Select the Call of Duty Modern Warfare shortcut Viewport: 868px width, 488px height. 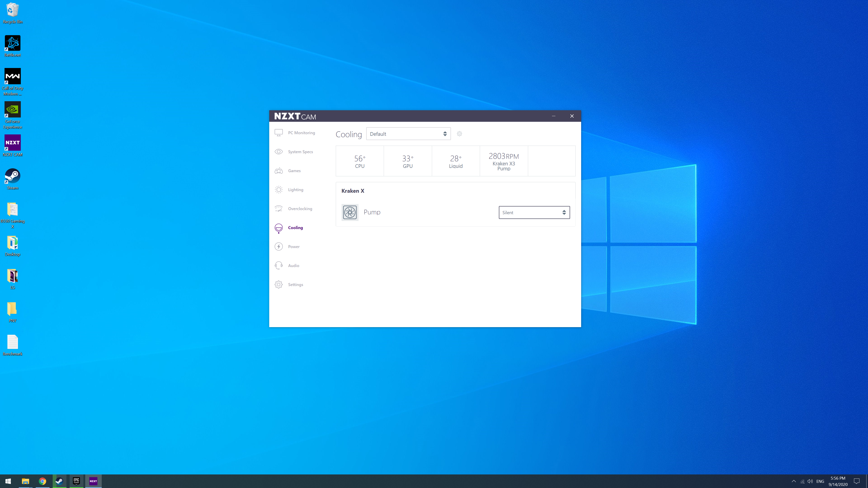[12, 82]
